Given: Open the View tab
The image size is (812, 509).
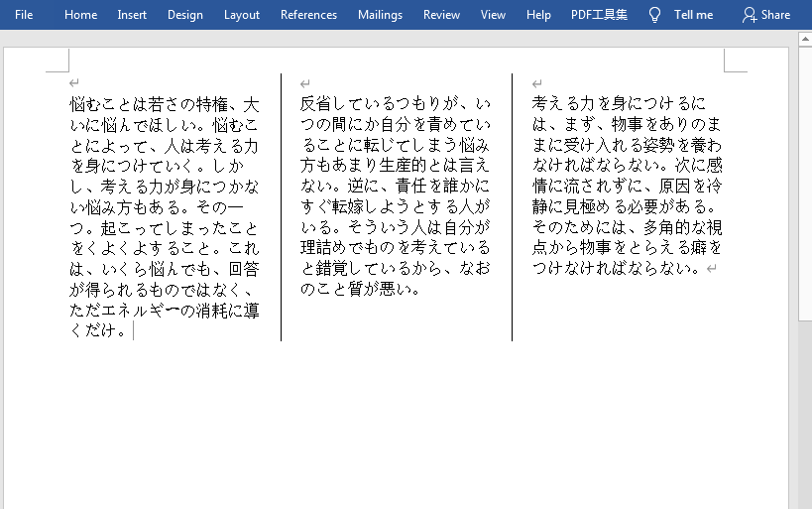Looking at the screenshot, I should point(493,15).
